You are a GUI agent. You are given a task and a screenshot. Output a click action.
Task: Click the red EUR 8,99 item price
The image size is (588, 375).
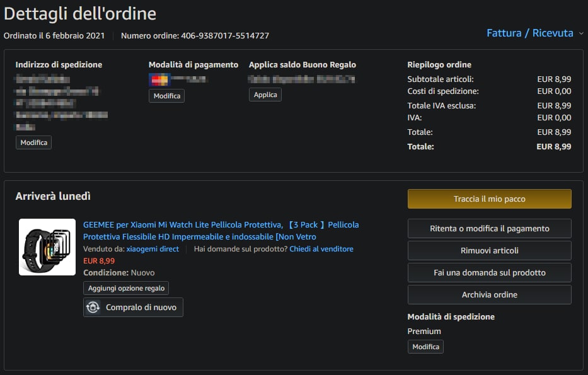click(x=99, y=260)
